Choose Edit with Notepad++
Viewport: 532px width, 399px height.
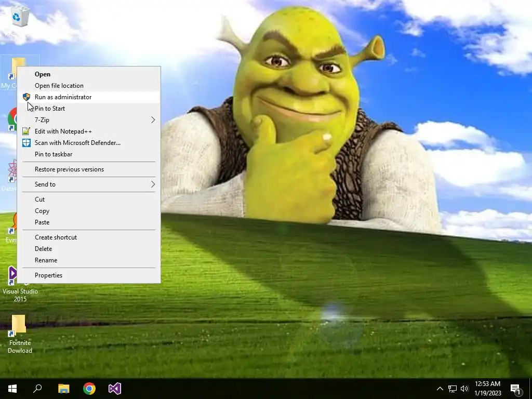tap(89, 131)
